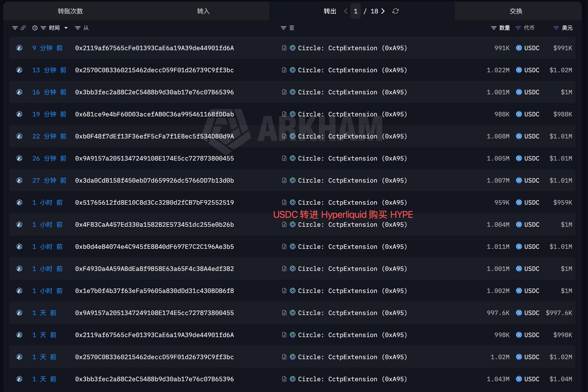Open the filter icon left of the header link icon

[15, 28]
